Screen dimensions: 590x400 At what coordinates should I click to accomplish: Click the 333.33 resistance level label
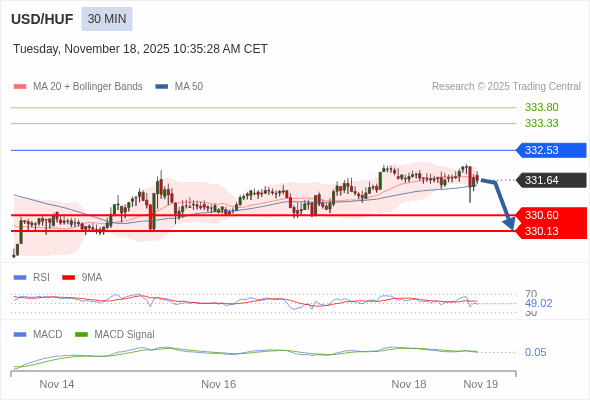tap(541, 123)
